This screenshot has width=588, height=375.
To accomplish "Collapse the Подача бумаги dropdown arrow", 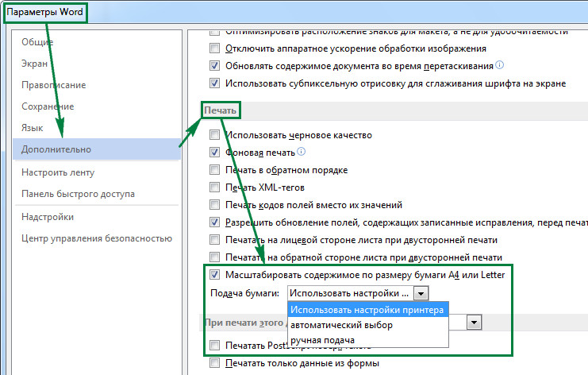I will tap(421, 293).
